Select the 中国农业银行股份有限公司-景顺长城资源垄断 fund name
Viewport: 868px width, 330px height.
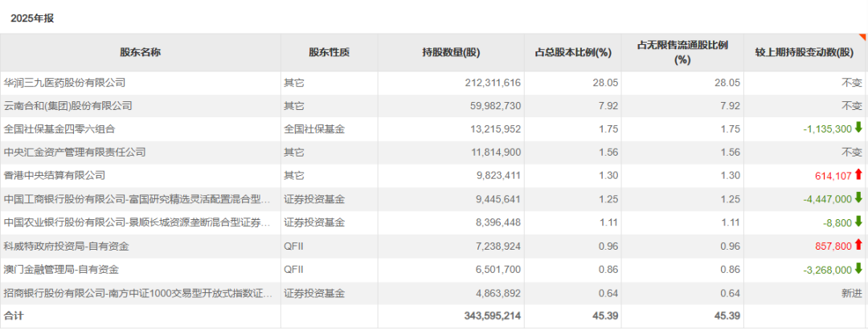coord(138,222)
